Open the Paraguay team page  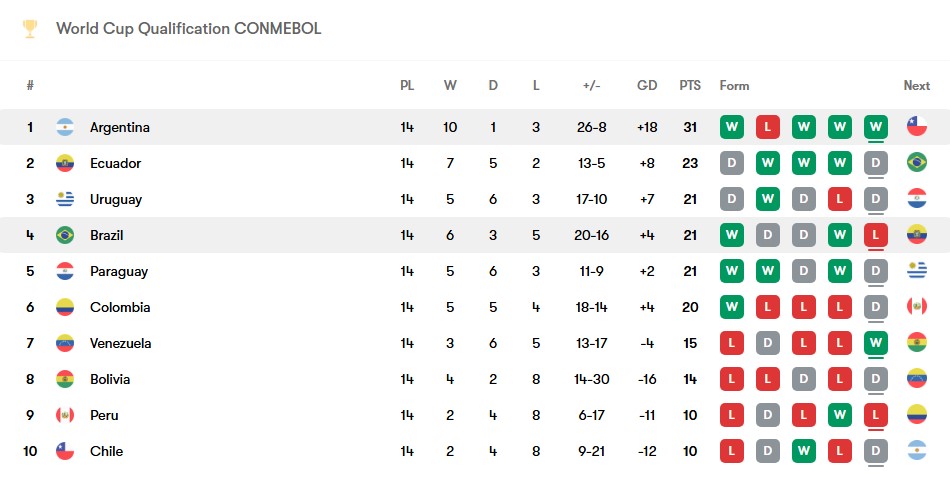coord(119,271)
